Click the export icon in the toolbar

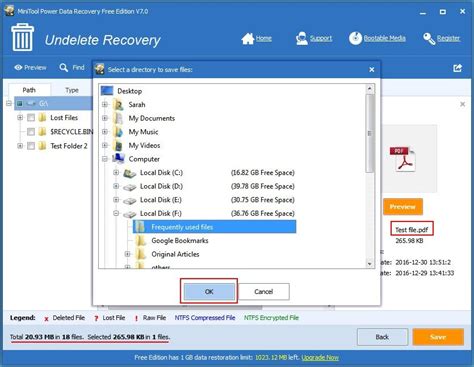458,68
